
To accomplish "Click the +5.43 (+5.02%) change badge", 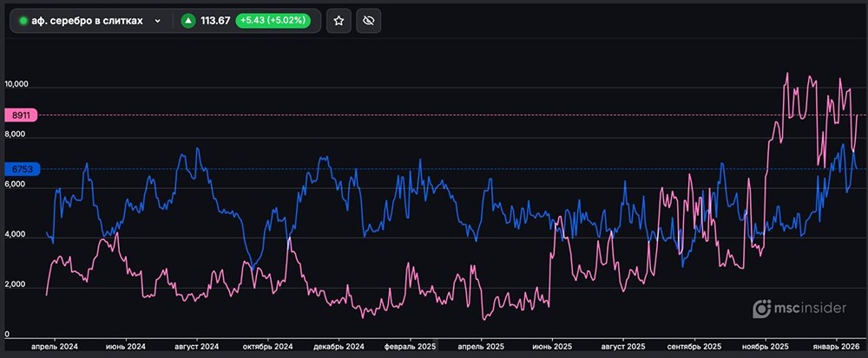I will click(273, 21).
